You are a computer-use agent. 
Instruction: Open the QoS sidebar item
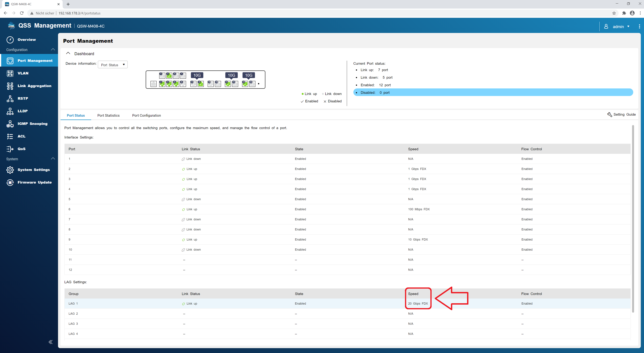(x=21, y=149)
